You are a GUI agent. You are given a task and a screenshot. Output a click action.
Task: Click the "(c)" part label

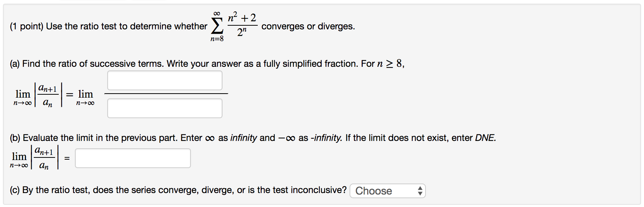(x=15, y=190)
